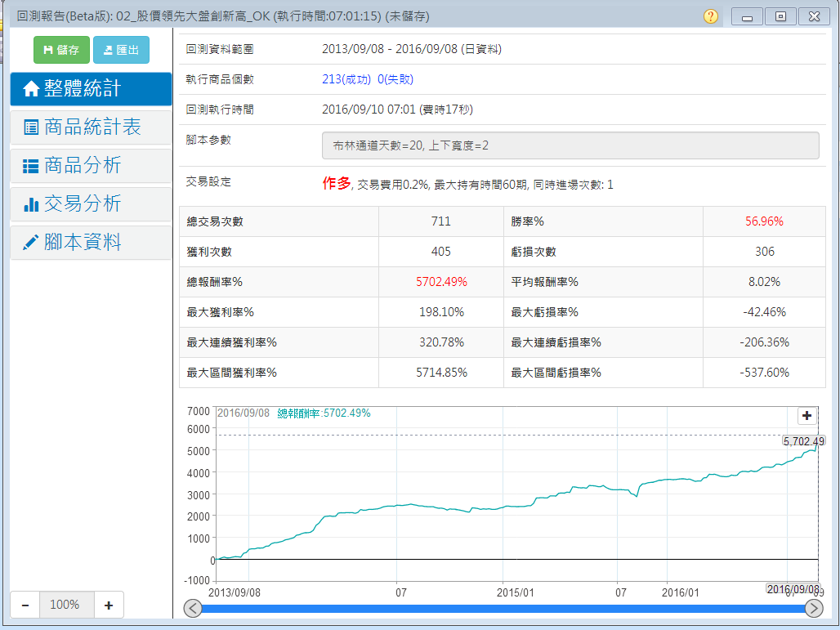The width and height of the screenshot is (840, 630).
Task: Open the 商品分析 section
Action: [91, 165]
